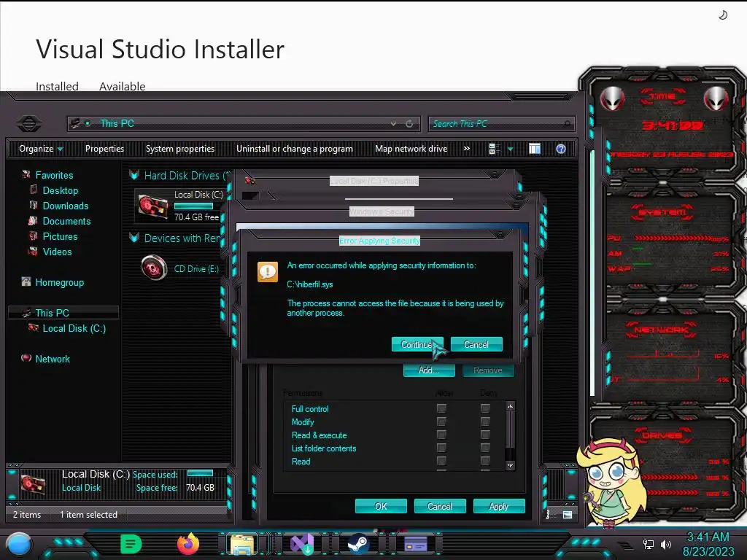Image resolution: width=747 pixels, height=560 pixels.
Task: Open the view options dropdown arrow
Action: coord(510,149)
